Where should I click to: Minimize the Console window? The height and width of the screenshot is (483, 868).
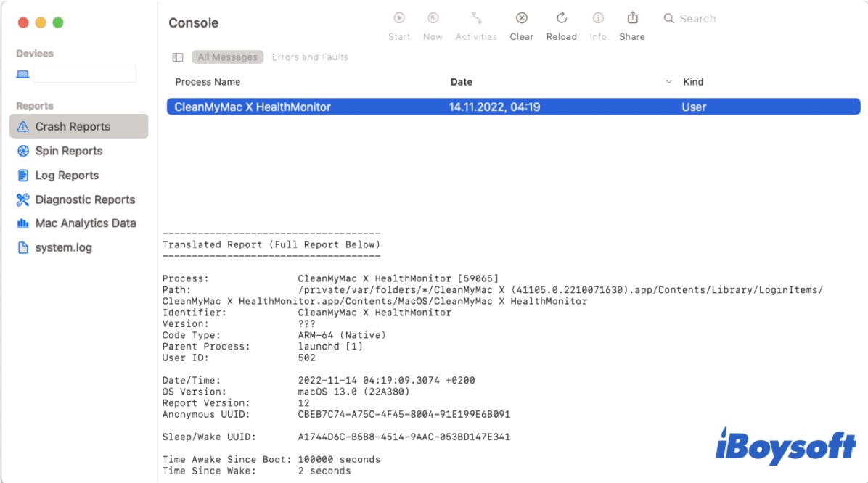tap(41, 22)
